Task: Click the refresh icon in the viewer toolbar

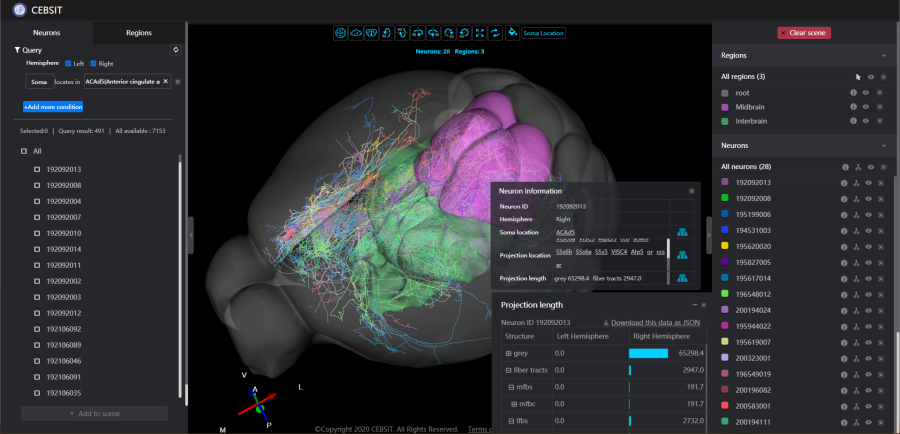Action: [496, 33]
